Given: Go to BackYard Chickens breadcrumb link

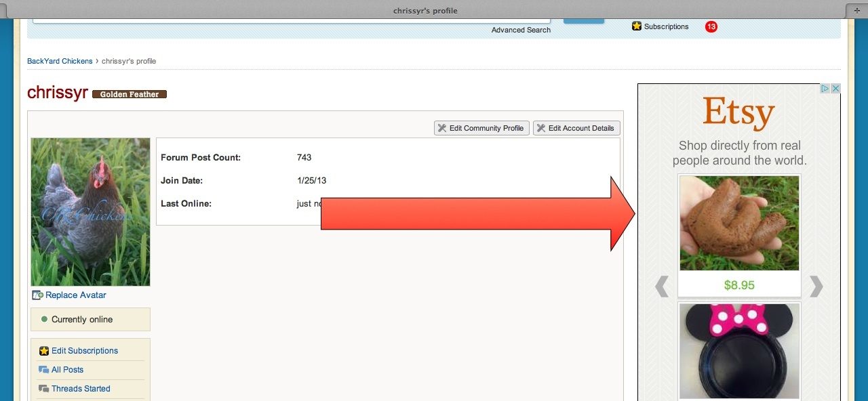Looking at the screenshot, I should pos(60,61).
